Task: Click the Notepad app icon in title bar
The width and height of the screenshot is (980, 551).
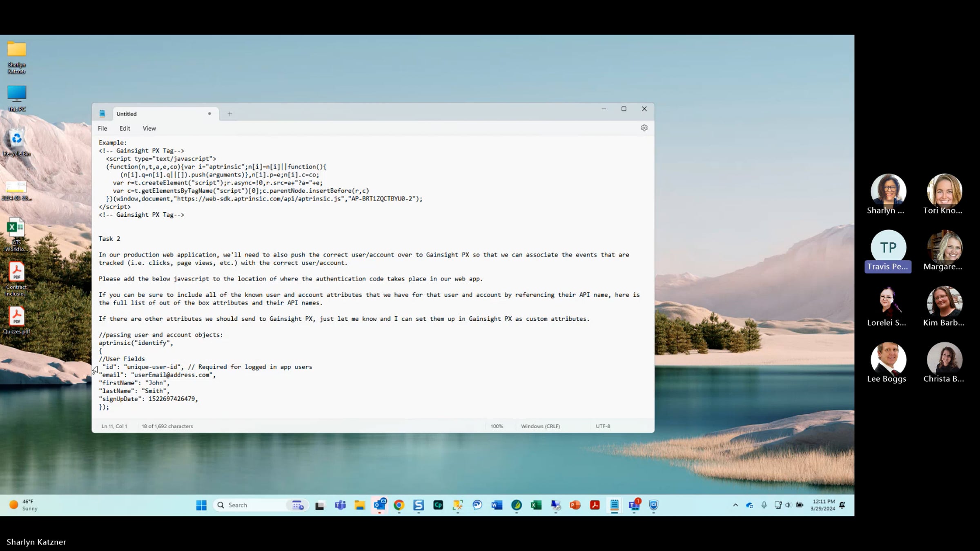Action: [102, 114]
